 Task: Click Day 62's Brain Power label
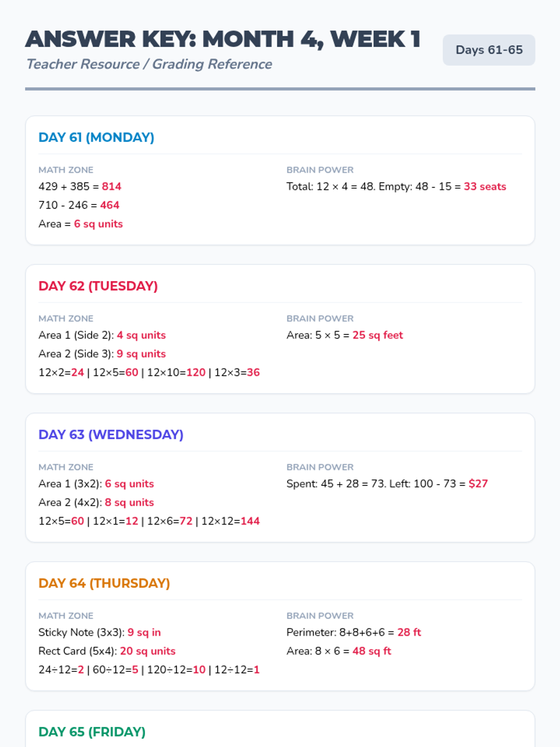pos(320,318)
